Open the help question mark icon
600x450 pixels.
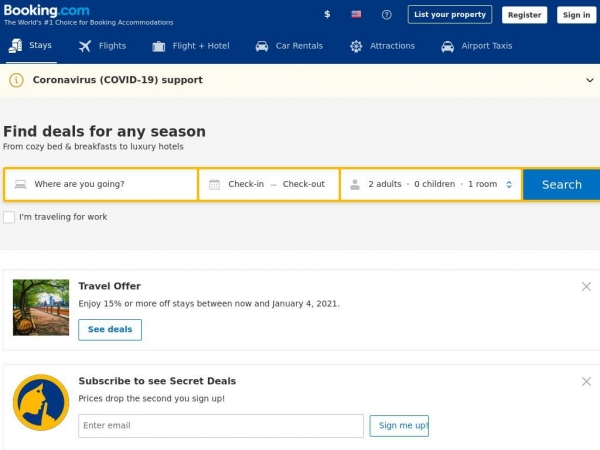(386, 15)
